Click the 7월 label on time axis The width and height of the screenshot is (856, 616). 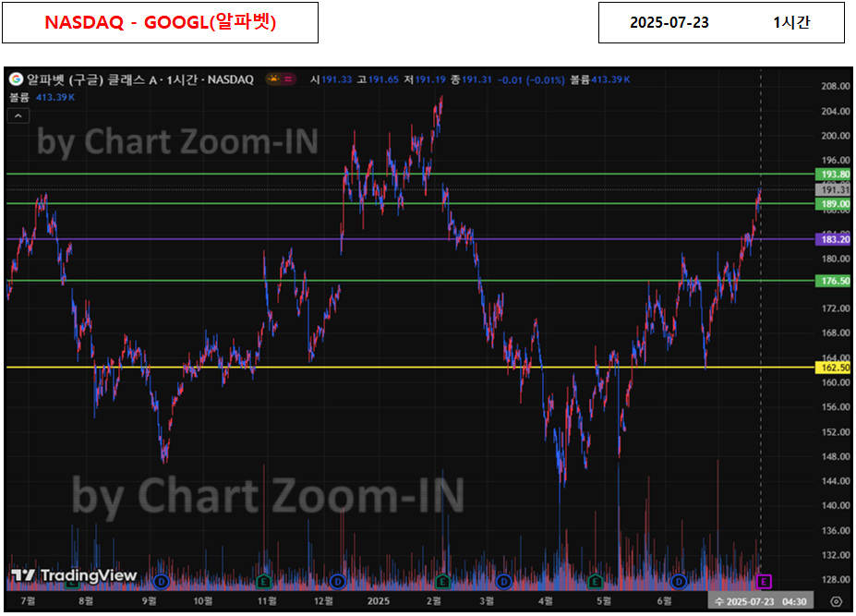(x=28, y=601)
